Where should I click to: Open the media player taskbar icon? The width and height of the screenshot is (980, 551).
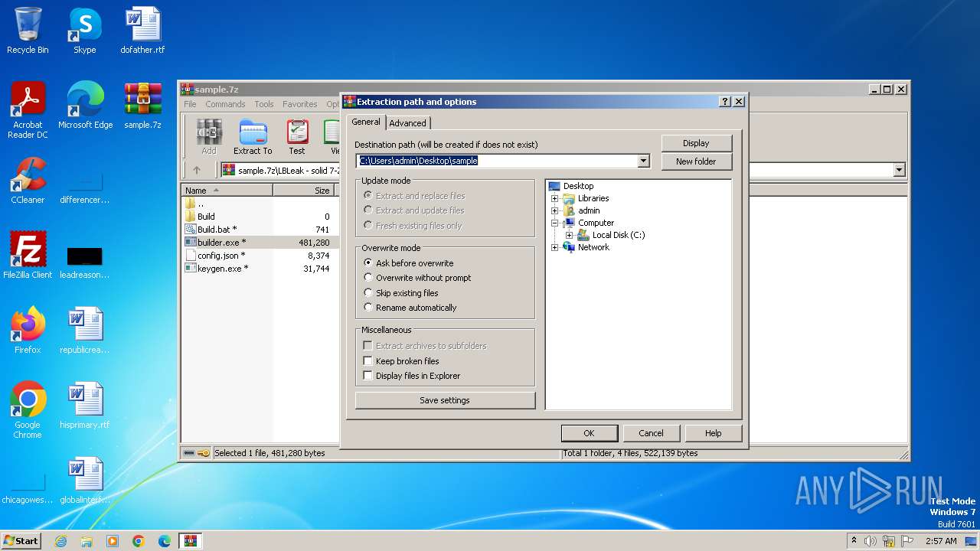[113, 541]
